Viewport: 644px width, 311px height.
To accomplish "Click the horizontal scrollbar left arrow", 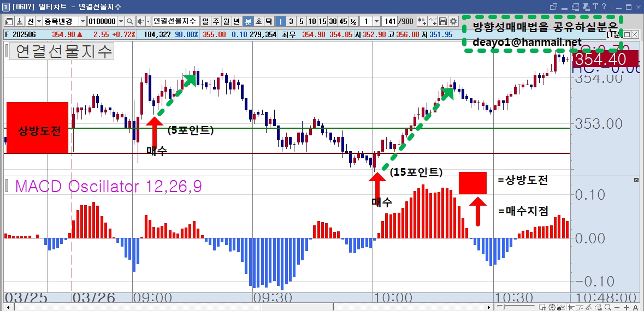I will tap(8, 307).
